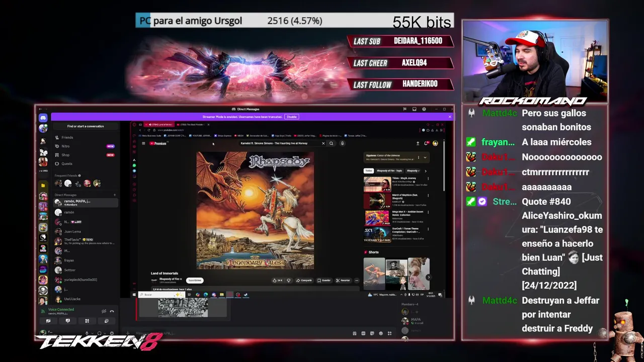Go to YouTube Premium home logo
The image size is (644, 362).
(x=158, y=143)
